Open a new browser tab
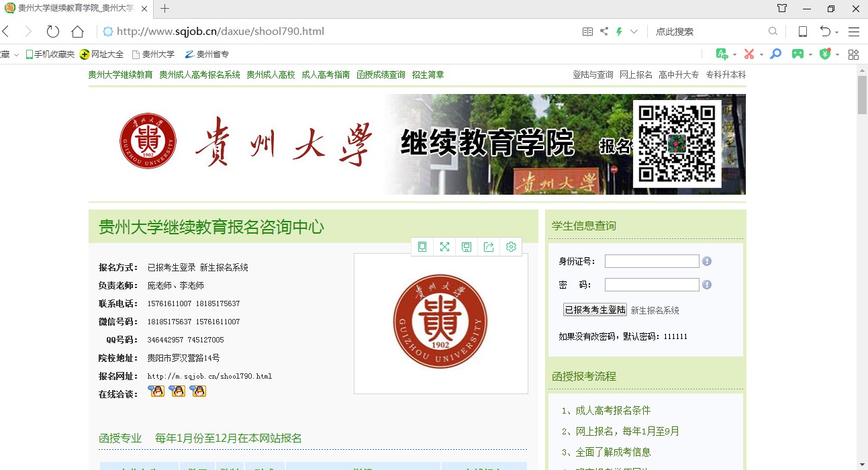The height and width of the screenshot is (470, 868). [164, 8]
